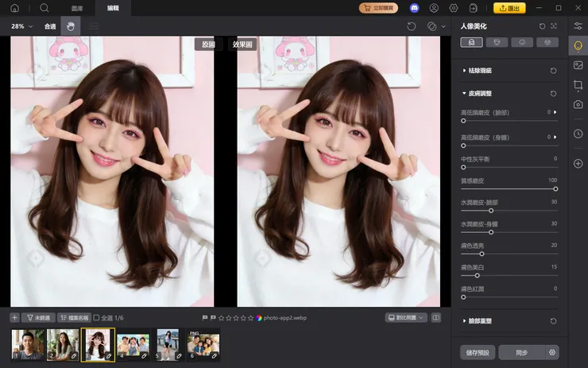The image size is (588, 368).
Task: Click the 原圖 label
Action: coord(208,45)
